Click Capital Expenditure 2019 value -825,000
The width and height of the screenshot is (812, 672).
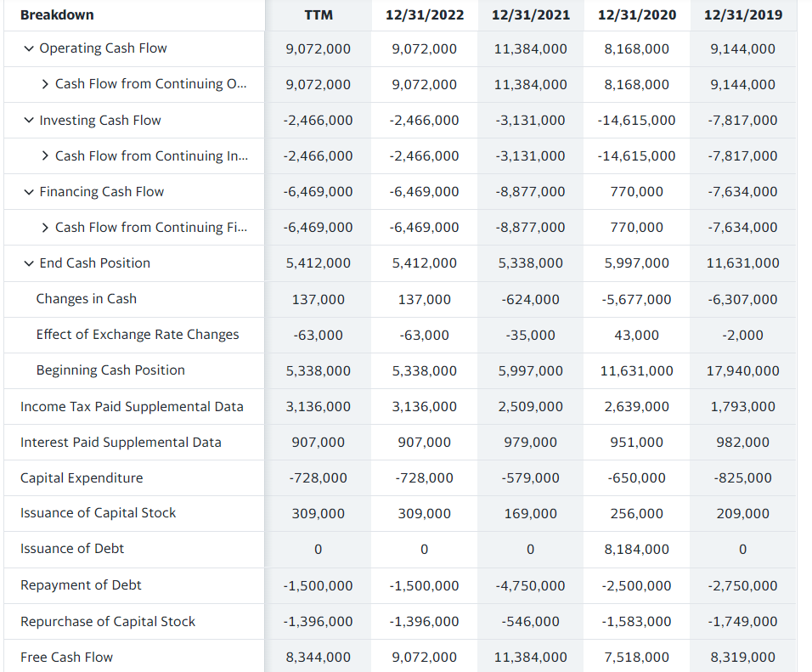point(743,479)
